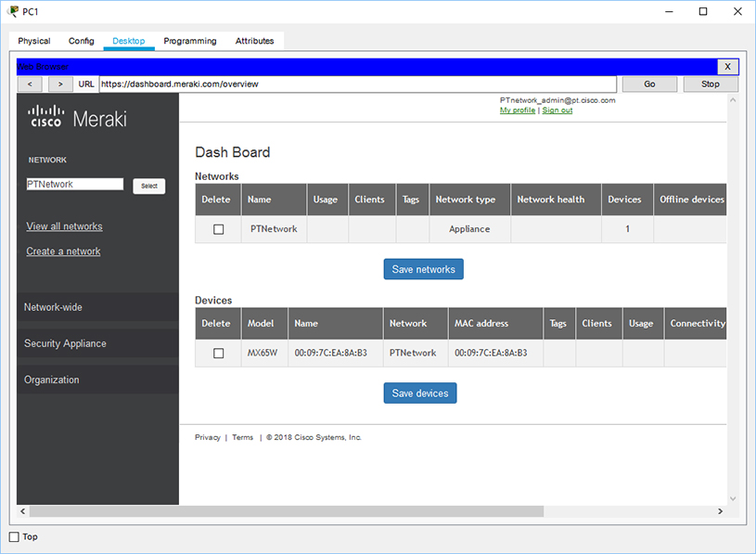Click the Stop button
The image size is (756, 554).
click(x=711, y=84)
